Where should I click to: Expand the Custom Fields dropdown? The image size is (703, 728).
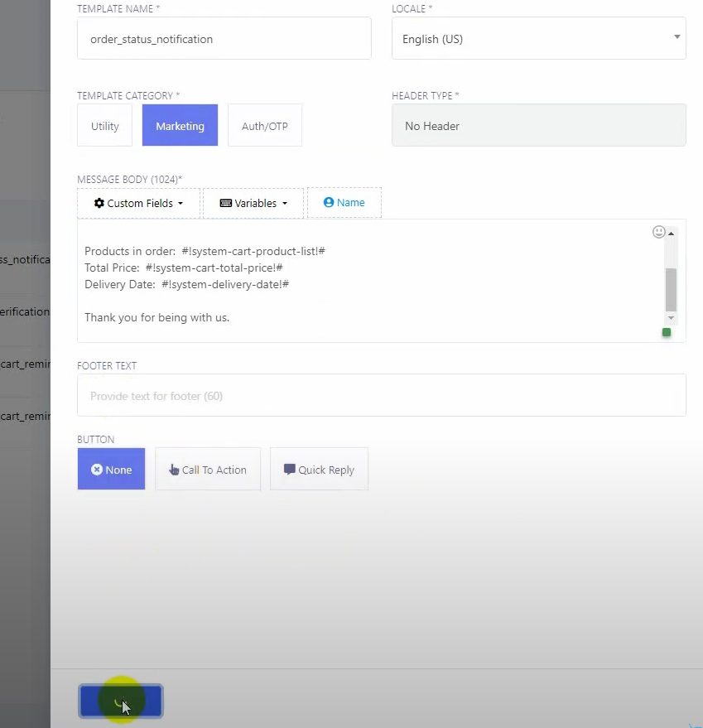(138, 203)
